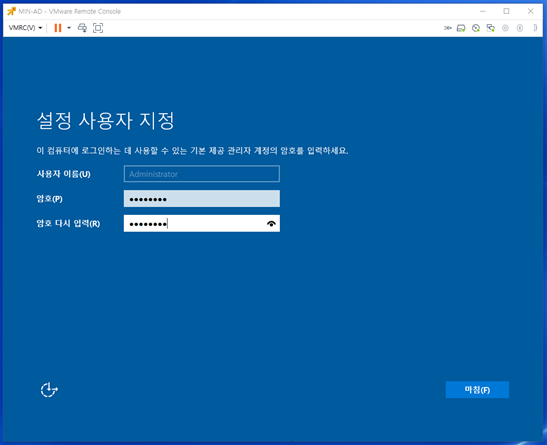Click the VMware Remote Console title icon
547x445 pixels.
11,11
